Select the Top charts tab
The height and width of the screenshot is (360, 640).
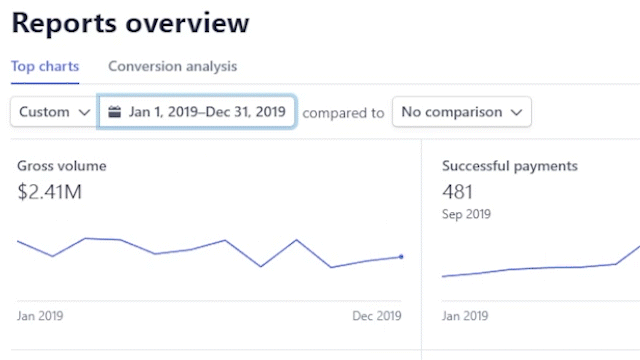click(45, 66)
